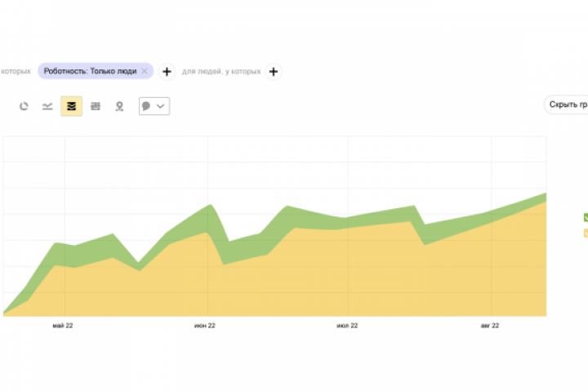Click the 'авг 22' axis label

[490, 326]
